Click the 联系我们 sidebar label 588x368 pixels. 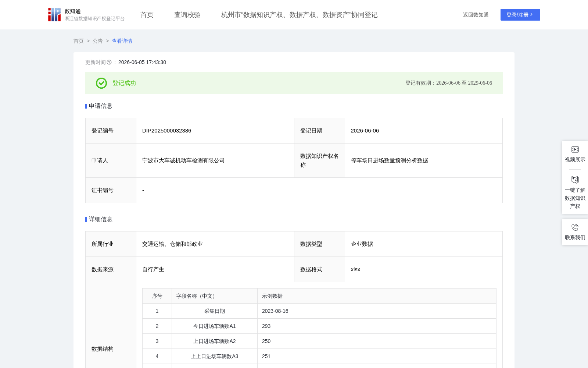pos(575,237)
